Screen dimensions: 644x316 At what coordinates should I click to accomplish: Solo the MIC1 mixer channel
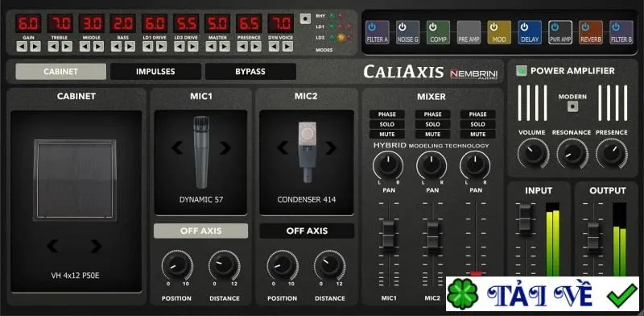387,124
